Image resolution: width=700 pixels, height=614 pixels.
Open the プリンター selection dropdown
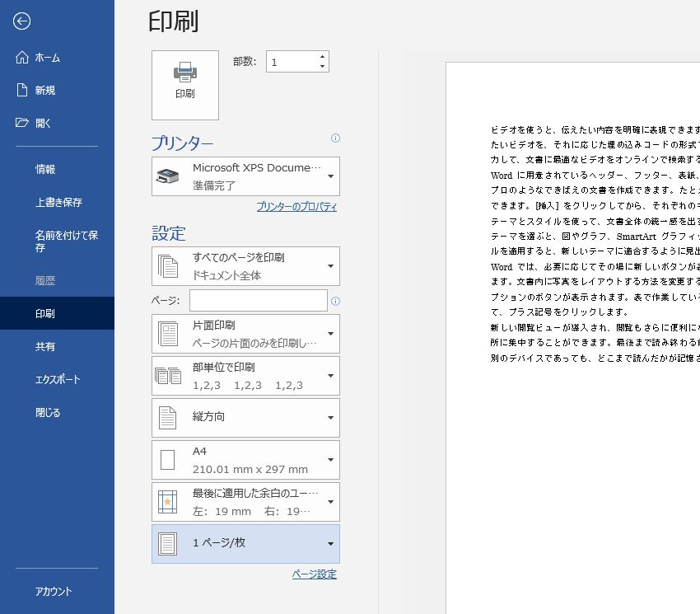coord(329,176)
